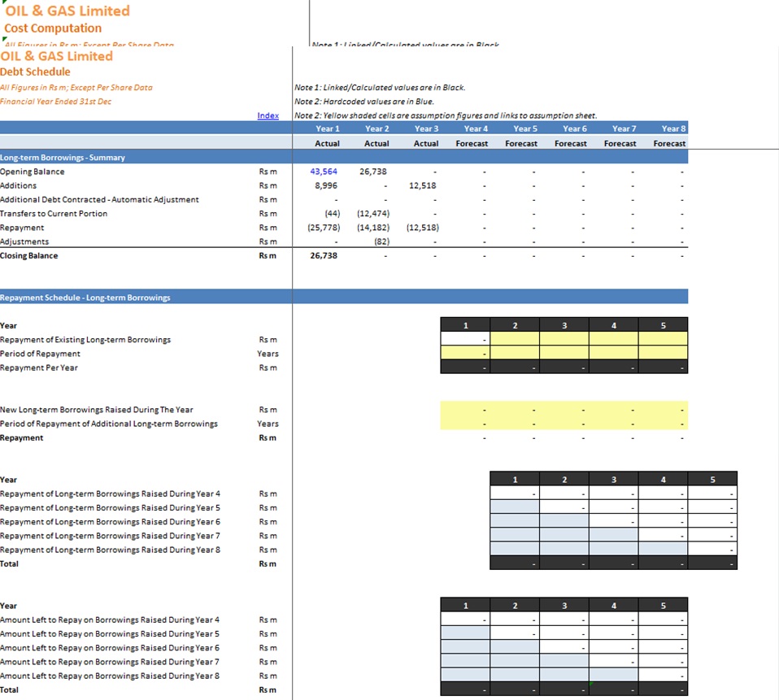The image size is (779, 700).
Task: Click Year 3 Additions value 12,518
Action: (x=422, y=185)
